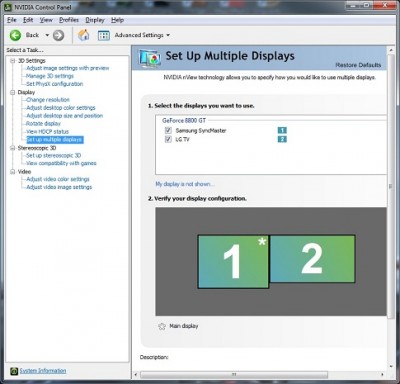
Task: Click the My display is not shown link
Action: click(x=185, y=184)
